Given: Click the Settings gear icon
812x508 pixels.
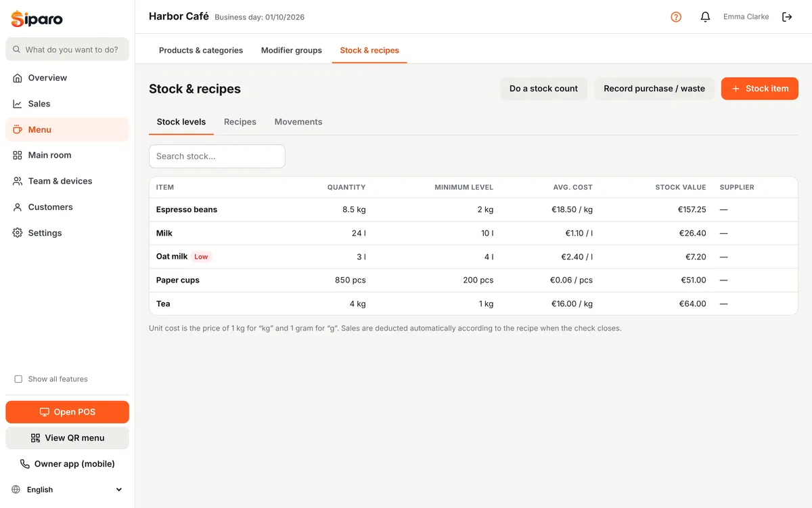Looking at the screenshot, I should 18,233.
